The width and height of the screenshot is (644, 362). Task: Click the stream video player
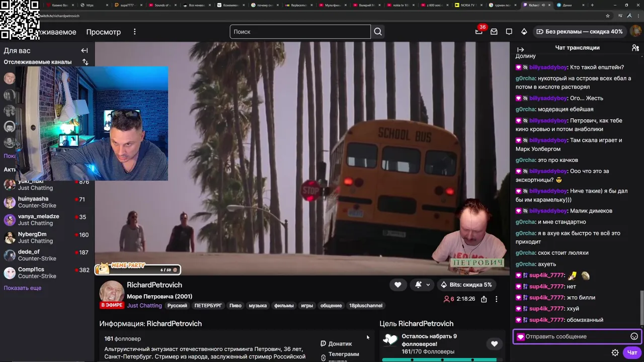tap(302, 158)
